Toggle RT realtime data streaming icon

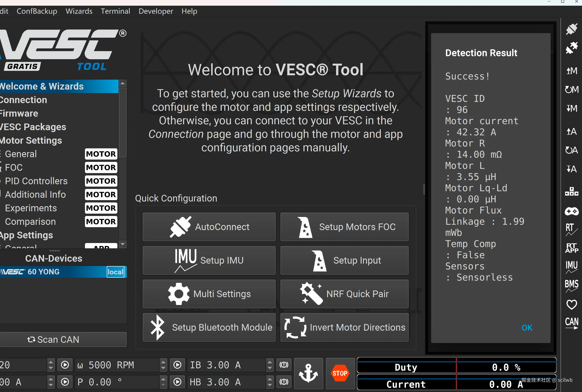tap(571, 229)
